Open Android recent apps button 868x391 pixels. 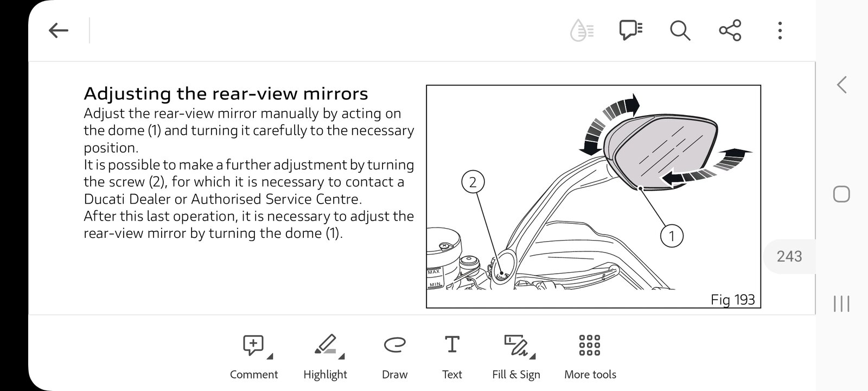pyautogui.click(x=841, y=304)
